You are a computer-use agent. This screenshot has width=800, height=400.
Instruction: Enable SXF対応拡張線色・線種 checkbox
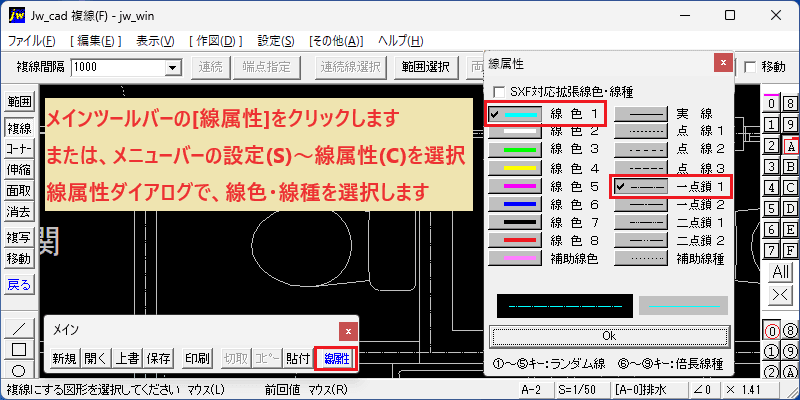(499, 92)
